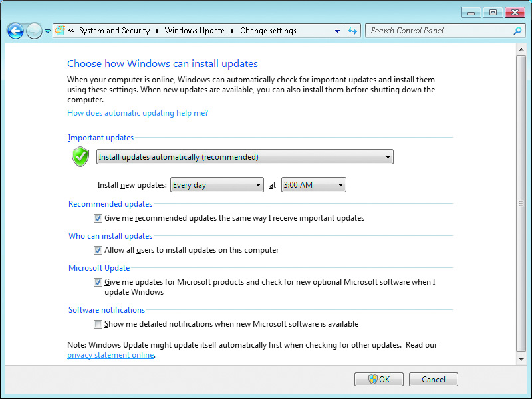The image size is (532, 399).
Task: Click the scrollbar down arrow
Action: pyautogui.click(x=521, y=360)
